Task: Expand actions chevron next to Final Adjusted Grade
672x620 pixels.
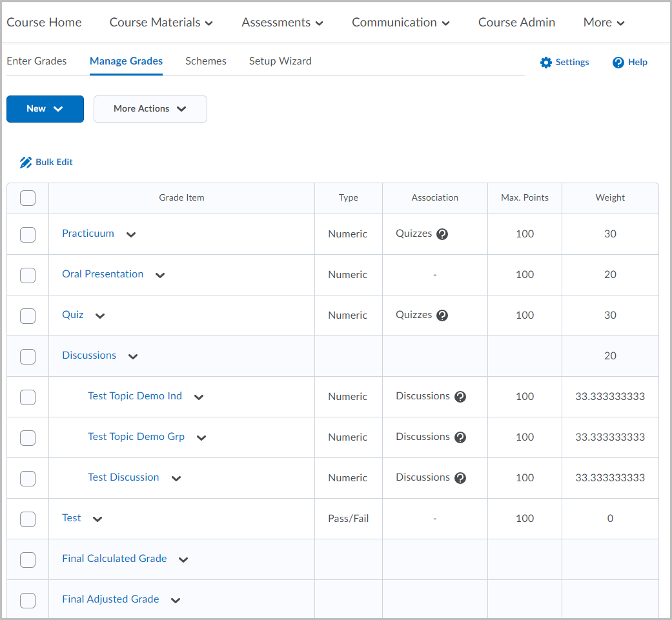Action: coord(176,601)
